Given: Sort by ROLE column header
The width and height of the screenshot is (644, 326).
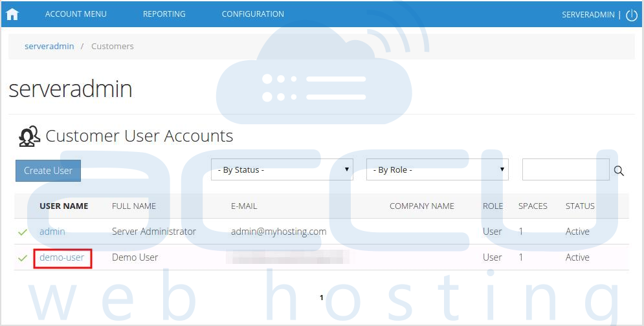Looking at the screenshot, I should click(493, 206).
